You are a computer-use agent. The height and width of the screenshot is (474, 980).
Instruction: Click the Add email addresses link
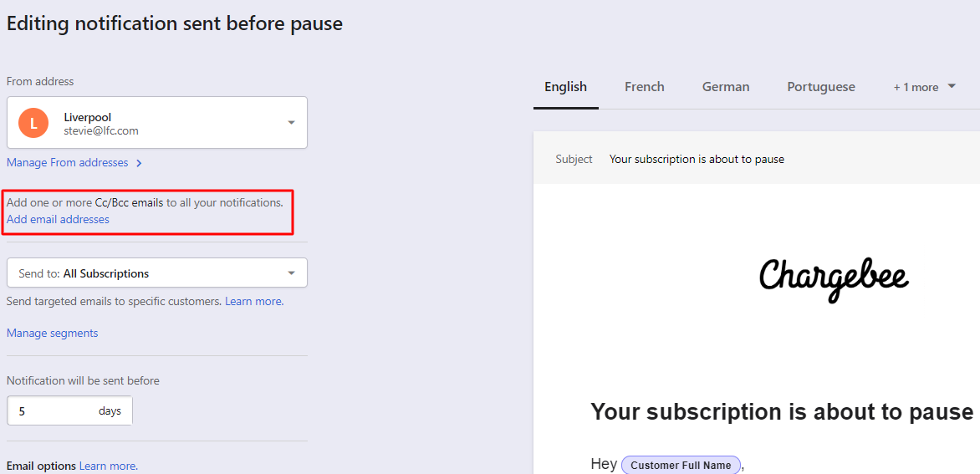58,220
